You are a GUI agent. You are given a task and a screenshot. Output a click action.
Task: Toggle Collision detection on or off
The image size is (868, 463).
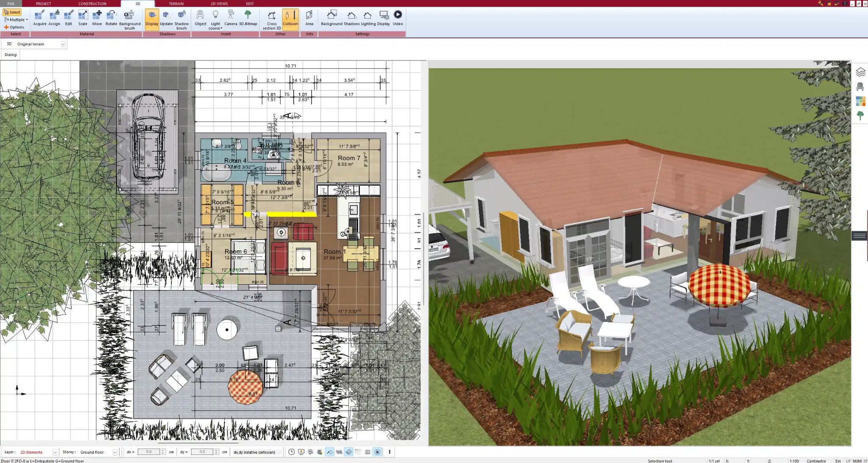pyautogui.click(x=290, y=17)
